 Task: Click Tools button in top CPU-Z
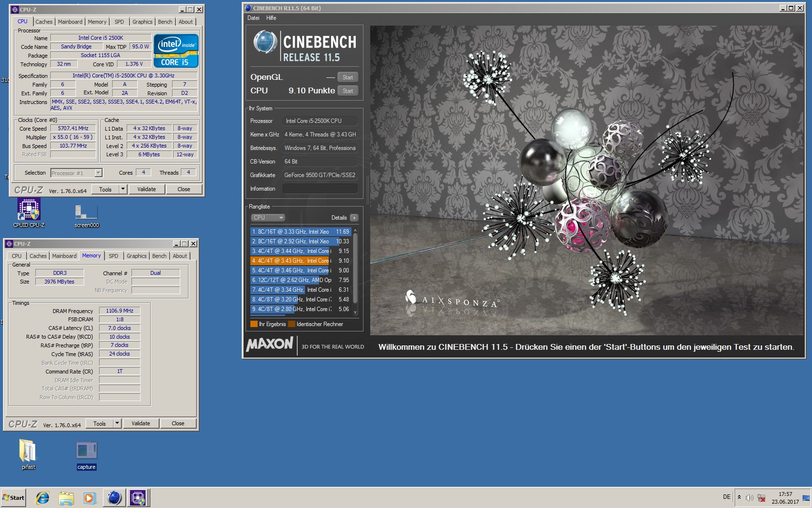click(105, 190)
